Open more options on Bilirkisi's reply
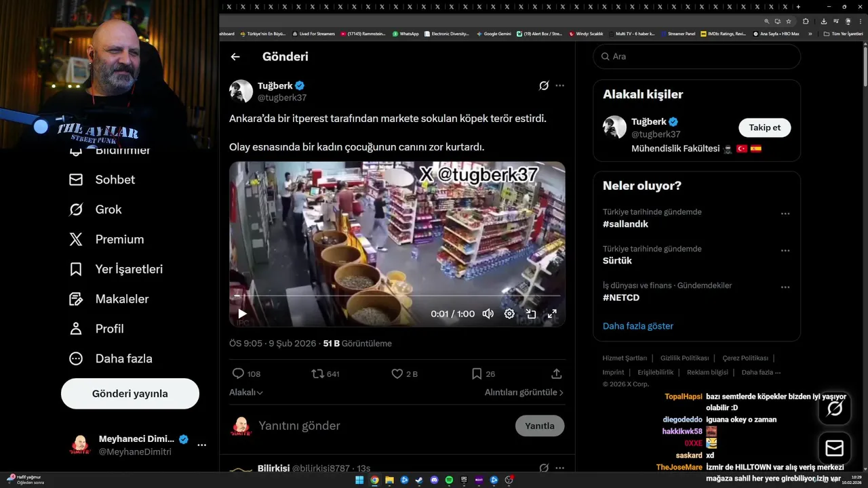The width and height of the screenshot is (868, 488). click(x=559, y=468)
